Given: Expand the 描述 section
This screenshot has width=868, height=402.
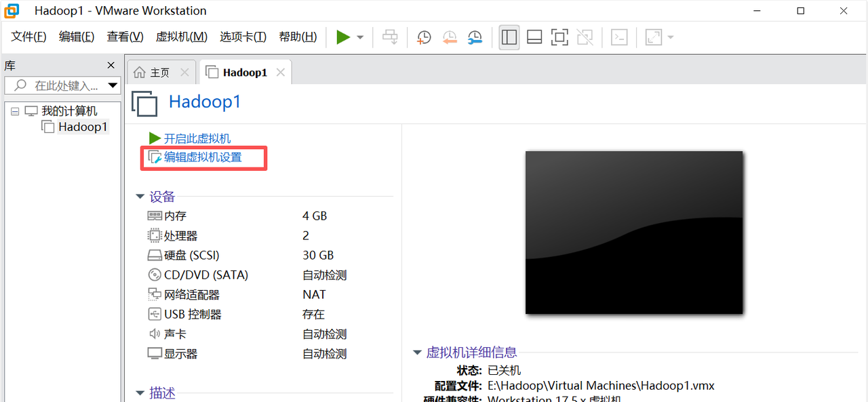Looking at the screenshot, I should coord(140,393).
